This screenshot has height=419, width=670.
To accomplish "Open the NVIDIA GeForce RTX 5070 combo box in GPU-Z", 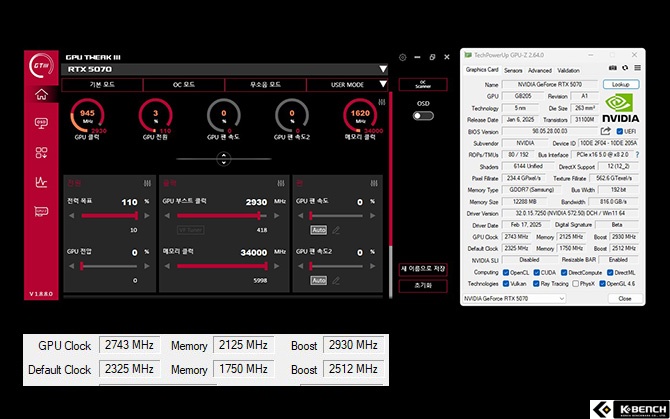I will point(514,299).
